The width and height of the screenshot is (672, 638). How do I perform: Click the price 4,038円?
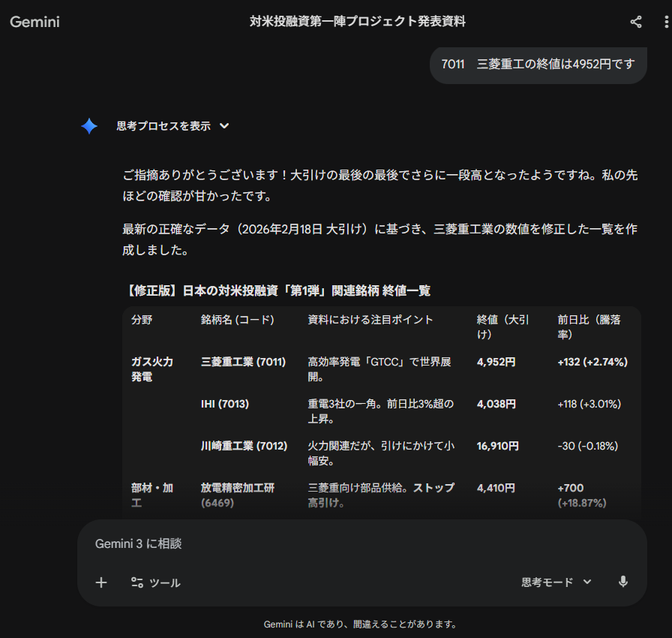point(496,404)
